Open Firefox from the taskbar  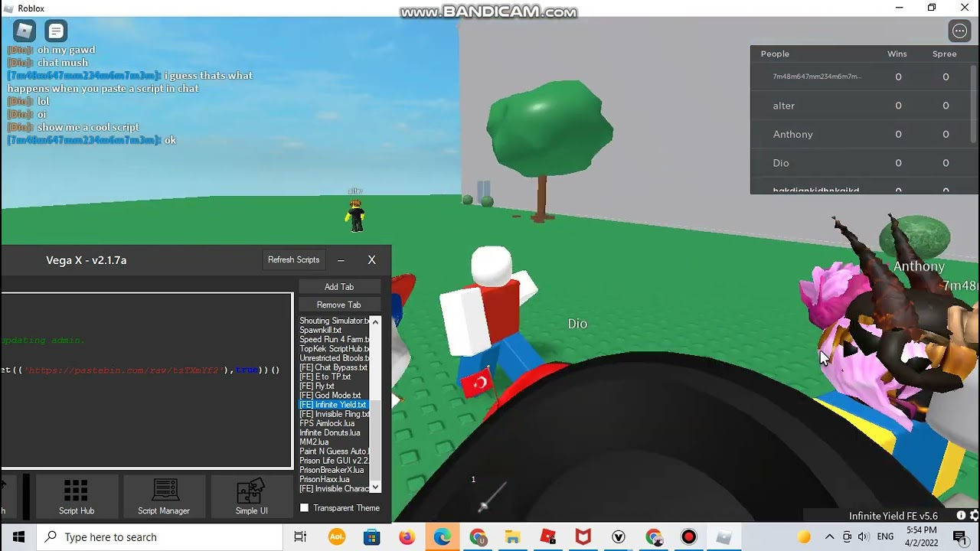click(x=407, y=537)
